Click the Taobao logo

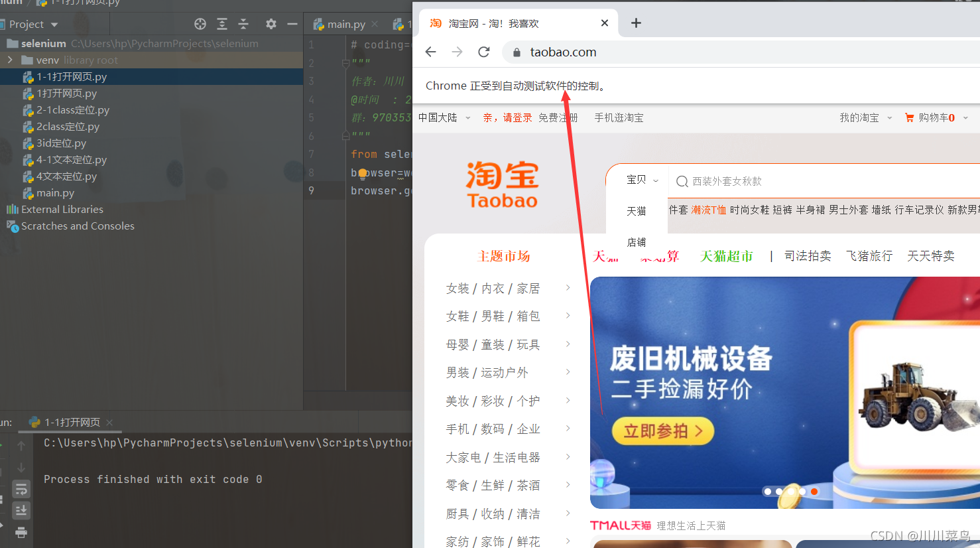pos(502,184)
